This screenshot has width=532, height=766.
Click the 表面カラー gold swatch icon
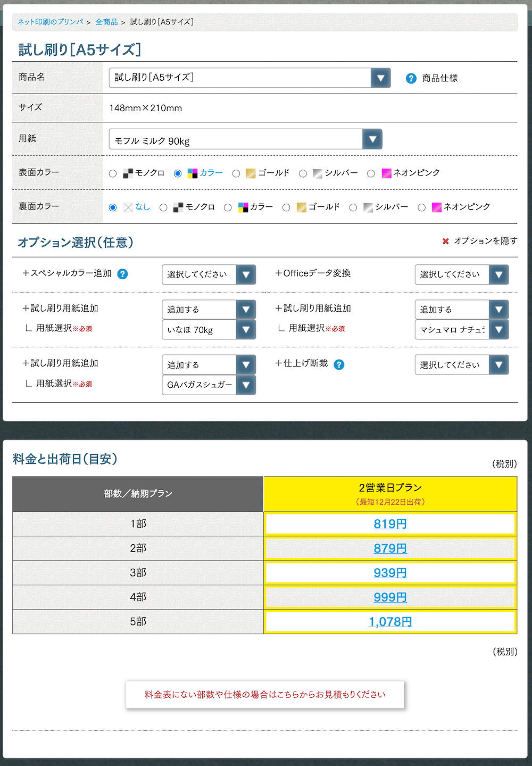[x=251, y=173]
